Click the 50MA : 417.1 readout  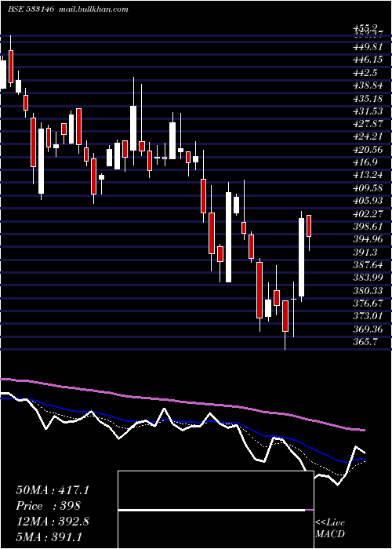53,490
